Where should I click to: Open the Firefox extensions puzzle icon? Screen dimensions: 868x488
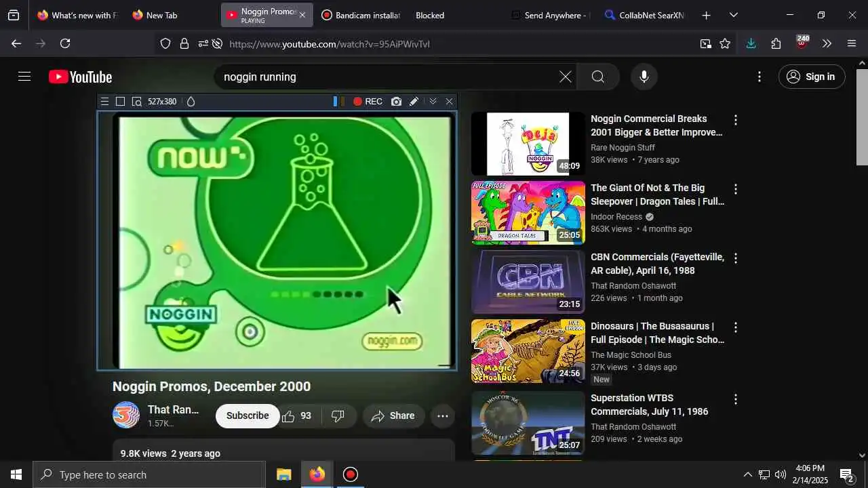click(x=776, y=44)
